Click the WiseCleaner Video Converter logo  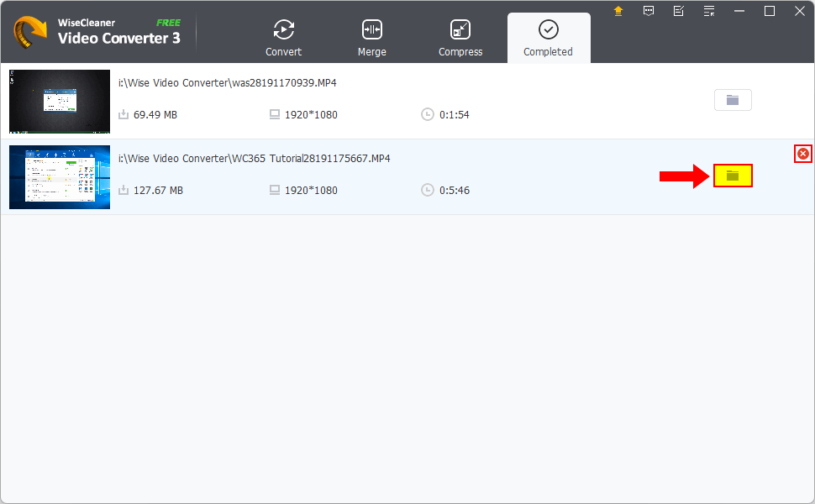(31, 32)
